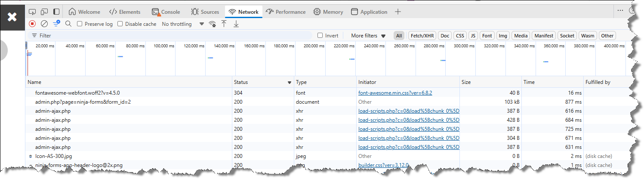Viewport: 644px width, 179px height.
Task: Toggle the request filter bar icon
Action: pos(56,24)
